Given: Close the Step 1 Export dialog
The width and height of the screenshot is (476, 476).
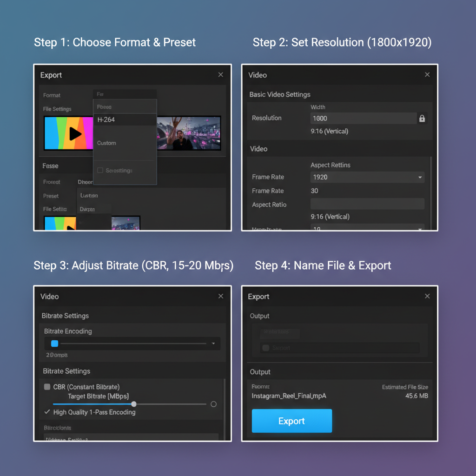Looking at the screenshot, I should click(x=221, y=75).
